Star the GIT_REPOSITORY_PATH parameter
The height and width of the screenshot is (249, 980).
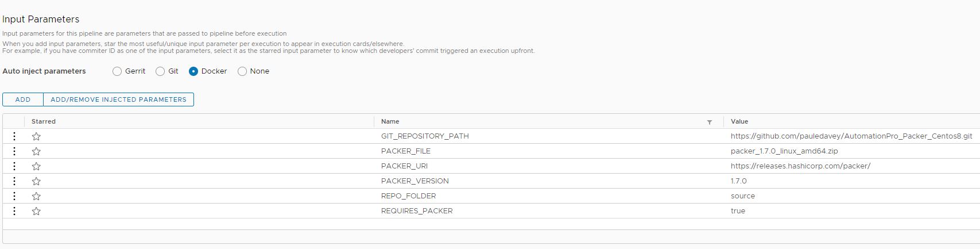(36, 136)
